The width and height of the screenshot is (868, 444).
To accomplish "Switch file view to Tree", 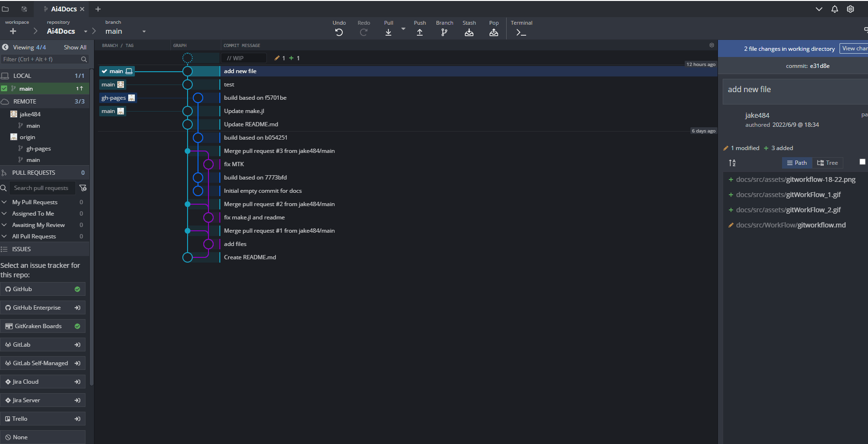I will pyautogui.click(x=827, y=163).
